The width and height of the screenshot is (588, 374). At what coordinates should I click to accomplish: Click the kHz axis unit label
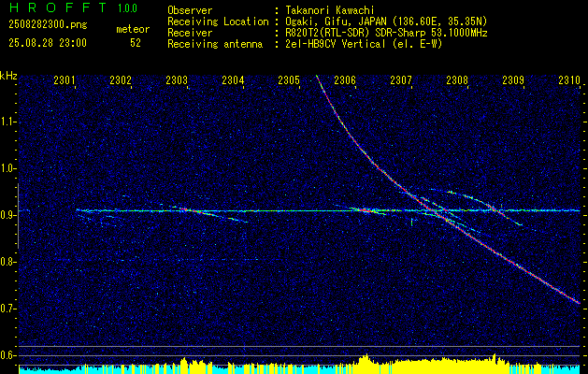coord(8,76)
